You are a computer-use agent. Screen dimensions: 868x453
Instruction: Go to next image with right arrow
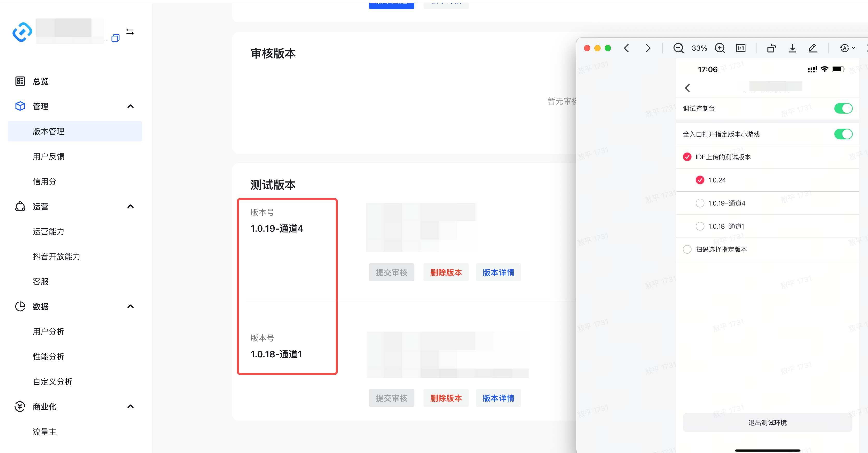point(648,48)
